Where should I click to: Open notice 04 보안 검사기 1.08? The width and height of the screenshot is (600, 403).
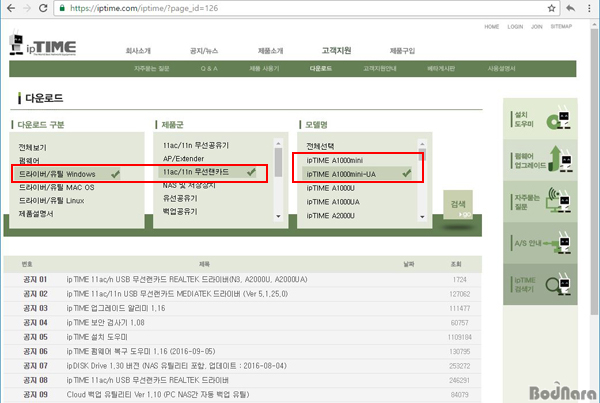[x=105, y=323]
